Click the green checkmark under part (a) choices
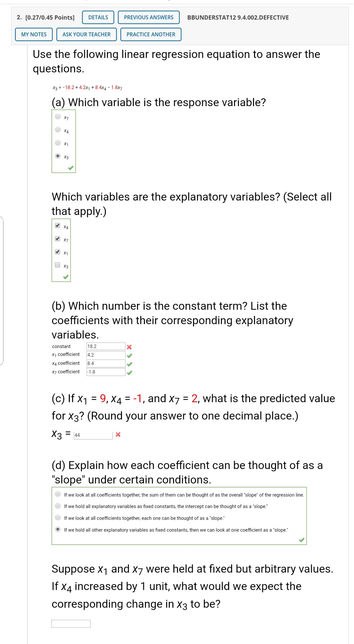 pos(71,168)
